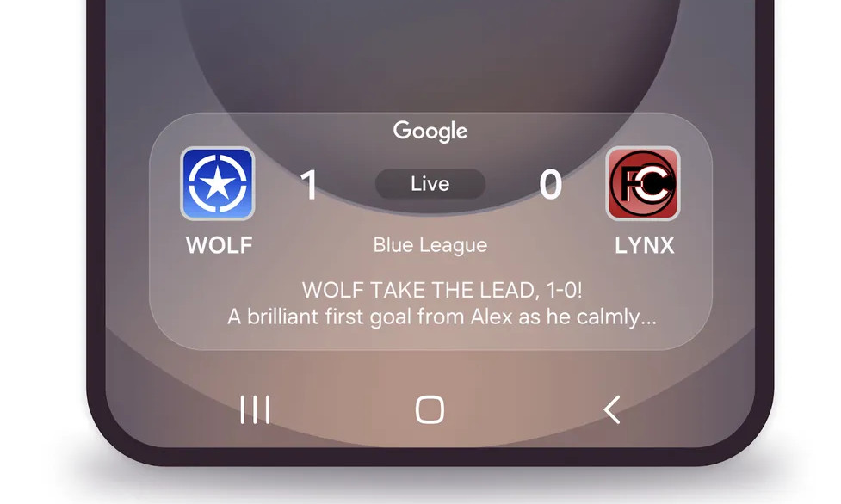This screenshot has width=841, height=504.
Task: Tap blank space between recents and home buttons
Action: click(x=343, y=409)
